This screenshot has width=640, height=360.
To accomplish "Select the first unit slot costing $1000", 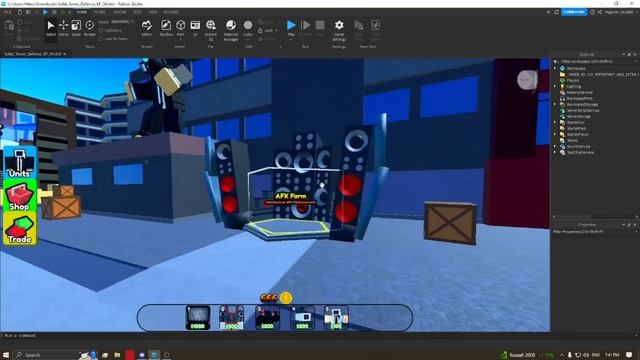I will [198, 318].
